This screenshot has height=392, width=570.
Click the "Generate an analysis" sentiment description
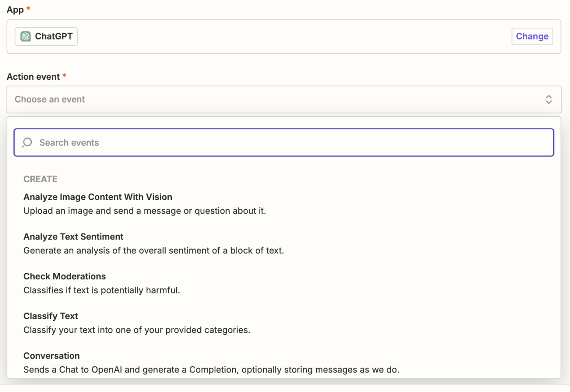coord(153,251)
